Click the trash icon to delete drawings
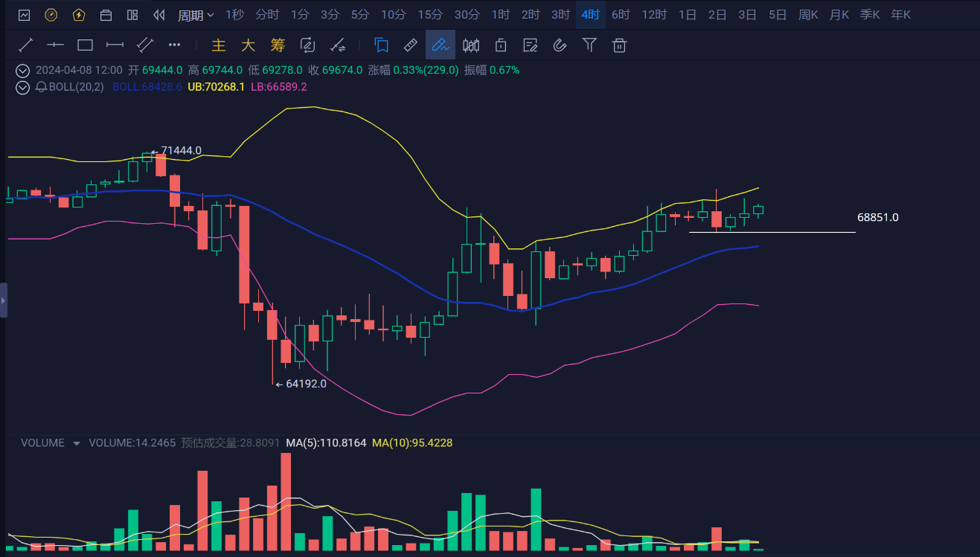The width and height of the screenshot is (980, 557). coord(618,45)
